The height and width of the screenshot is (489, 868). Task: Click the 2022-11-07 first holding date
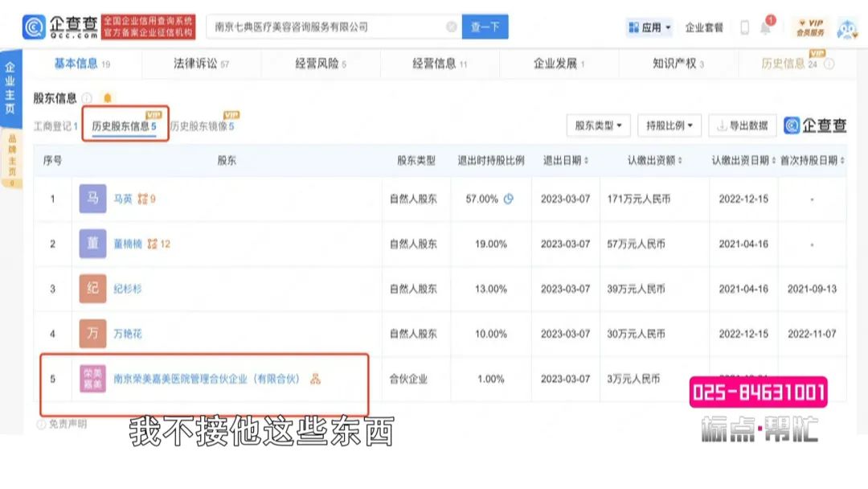[x=812, y=334]
